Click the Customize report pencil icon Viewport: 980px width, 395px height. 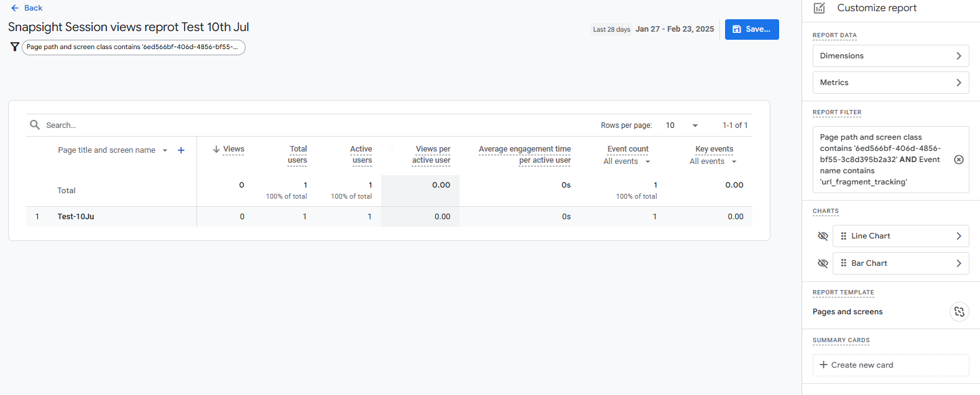click(820, 8)
